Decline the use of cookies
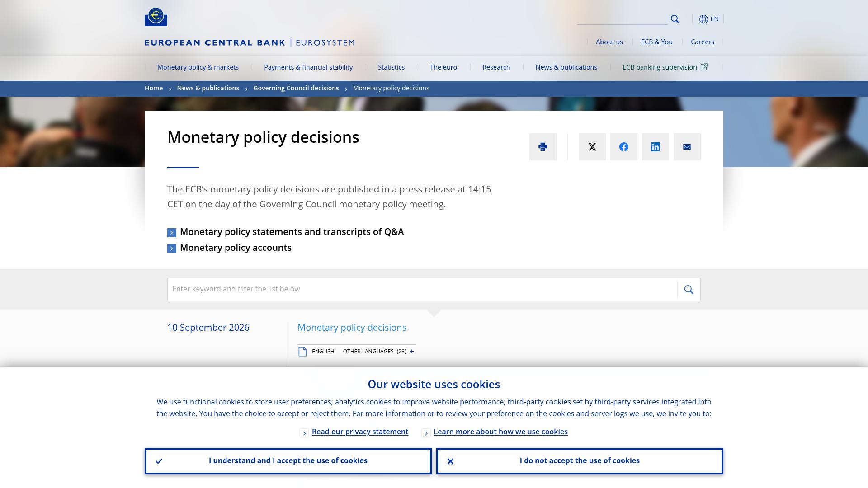The image size is (868, 488). click(580, 461)
